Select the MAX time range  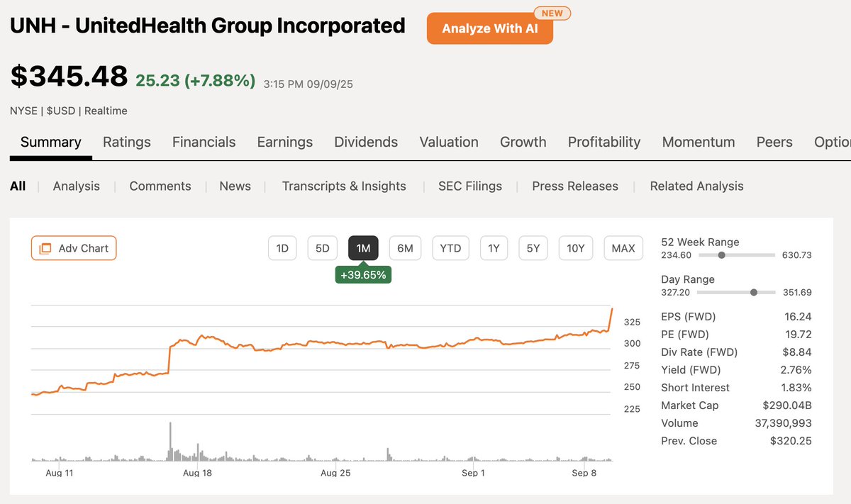click(623, 248)
